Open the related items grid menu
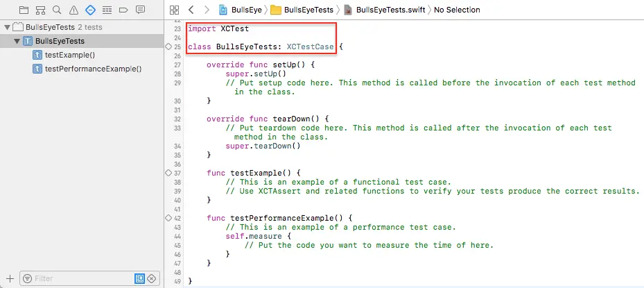The image size is (644, 288). pos(174,10)
